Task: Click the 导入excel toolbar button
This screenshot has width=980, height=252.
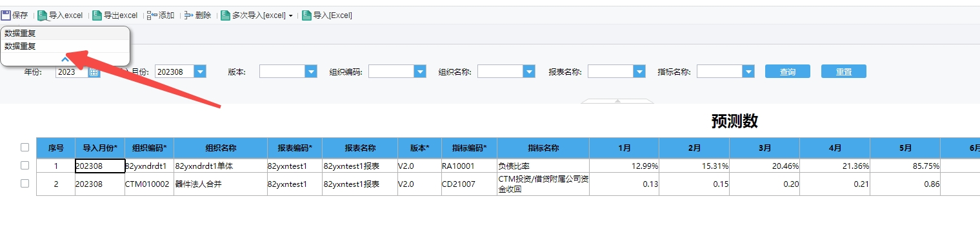Action: (x=60, y=15)
